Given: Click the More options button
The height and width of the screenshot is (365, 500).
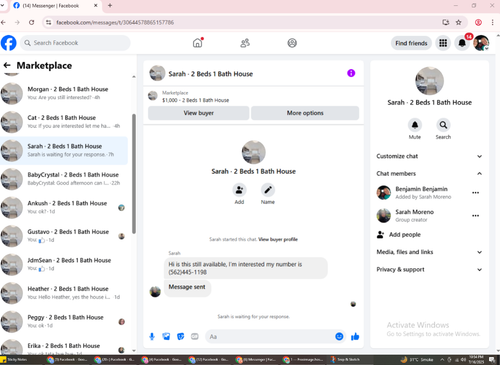Looking at the screenshot, I should (x=305, y=113).
